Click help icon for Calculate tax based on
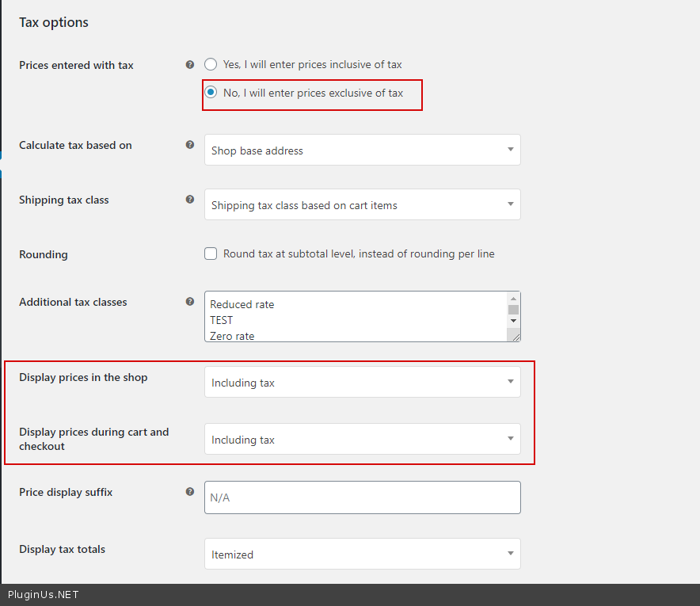The height and width of the screenshot is (606, 700). (x=189, y=145)
